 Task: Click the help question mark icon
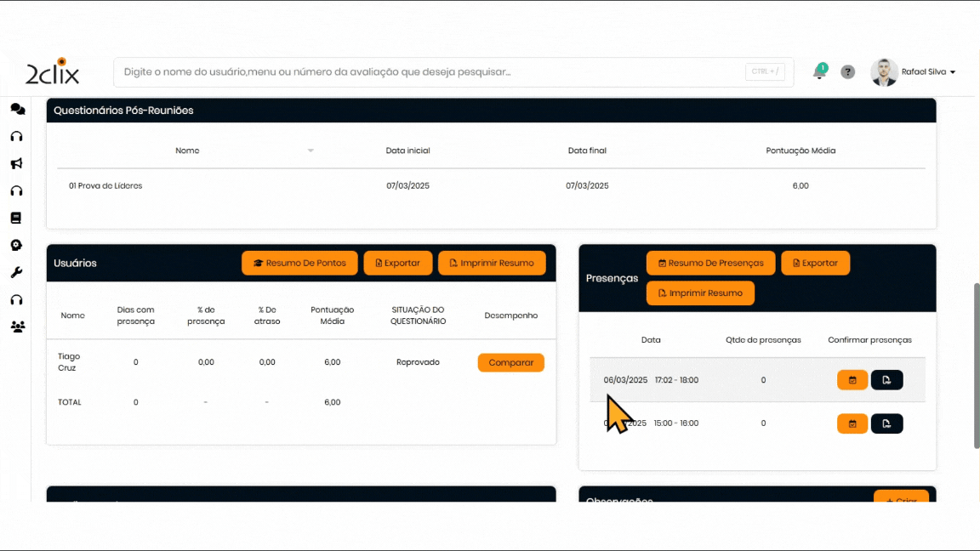pyautogui.click(x=847, y=72)
